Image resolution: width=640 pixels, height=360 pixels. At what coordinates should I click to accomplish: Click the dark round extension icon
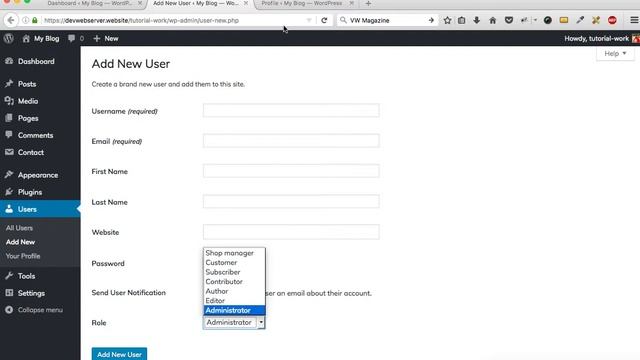548,20
